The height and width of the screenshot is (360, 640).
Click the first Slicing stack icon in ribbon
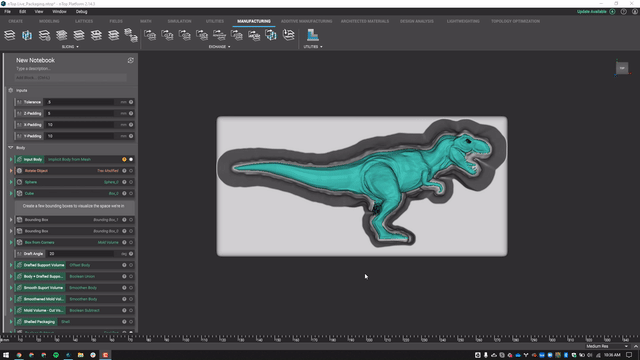9,35
